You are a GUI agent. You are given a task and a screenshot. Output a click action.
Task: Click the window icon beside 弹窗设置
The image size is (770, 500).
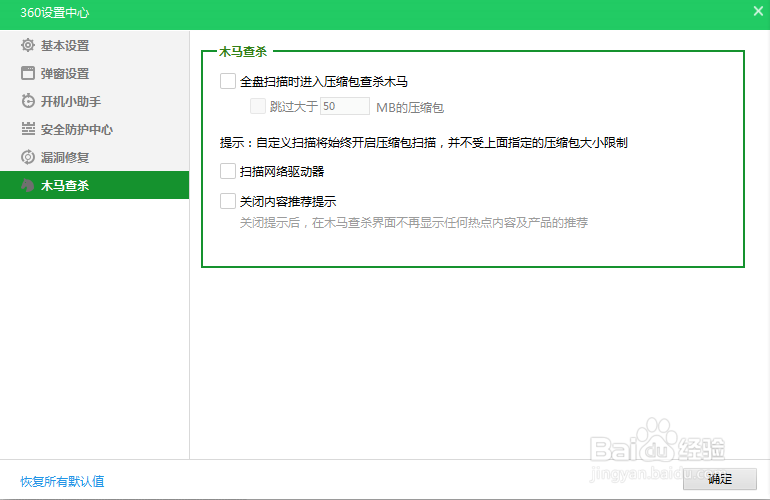(x=28, y=73)
